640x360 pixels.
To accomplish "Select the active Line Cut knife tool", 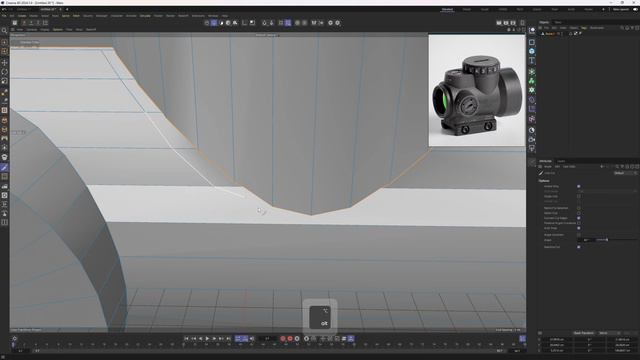I will (x=4, y=167).
